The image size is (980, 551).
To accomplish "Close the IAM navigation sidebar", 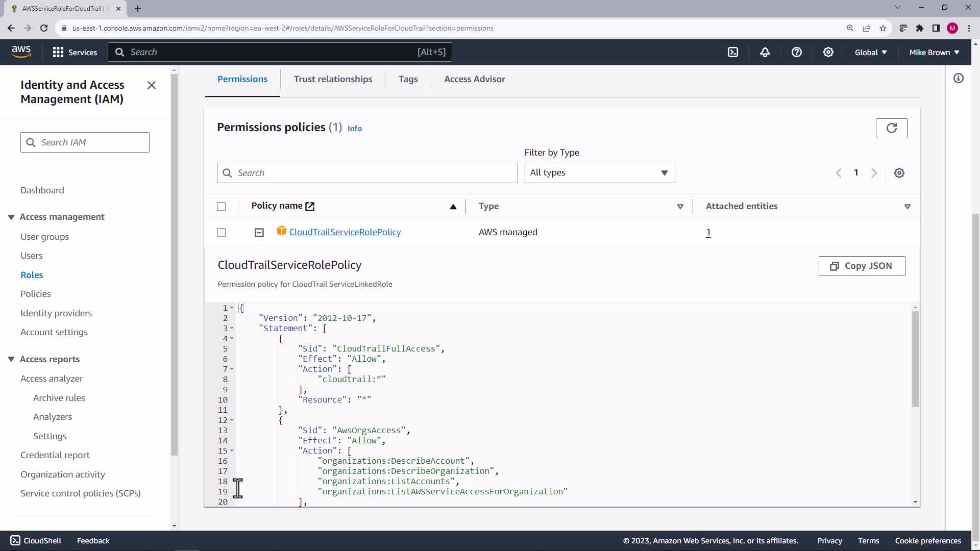I will tap(152, 85).
